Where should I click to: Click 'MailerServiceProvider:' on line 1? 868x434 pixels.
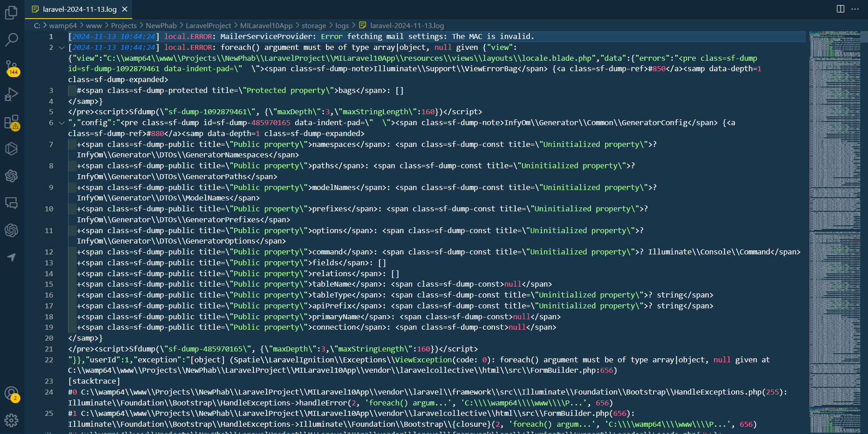268,37
